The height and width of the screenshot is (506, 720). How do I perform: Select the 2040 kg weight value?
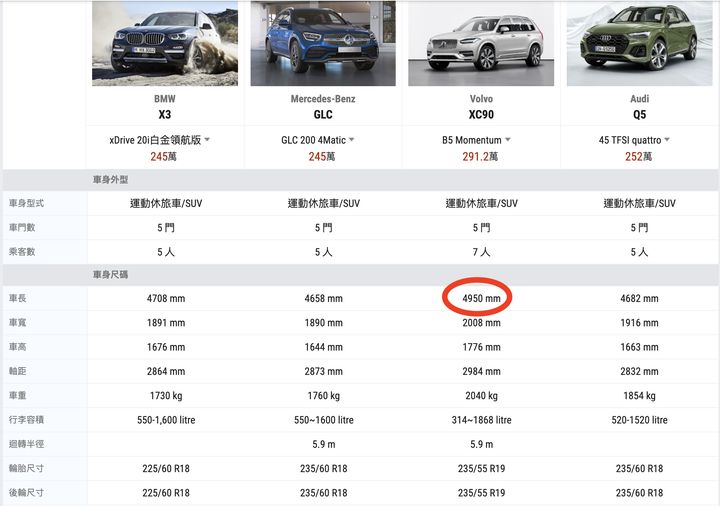(x=481, y=396)
